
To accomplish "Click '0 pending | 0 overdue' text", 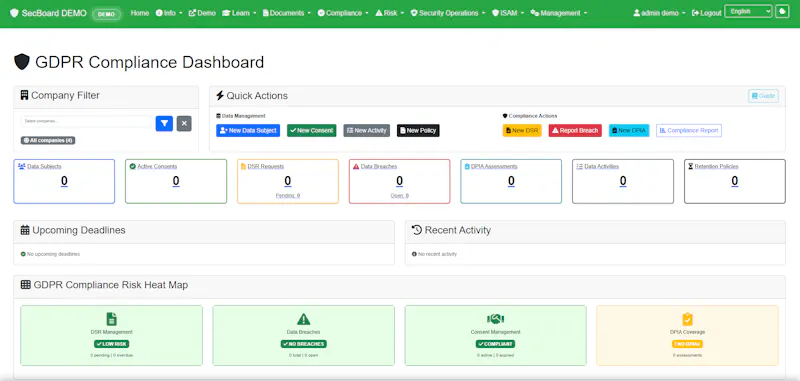I will pos(111,355).
